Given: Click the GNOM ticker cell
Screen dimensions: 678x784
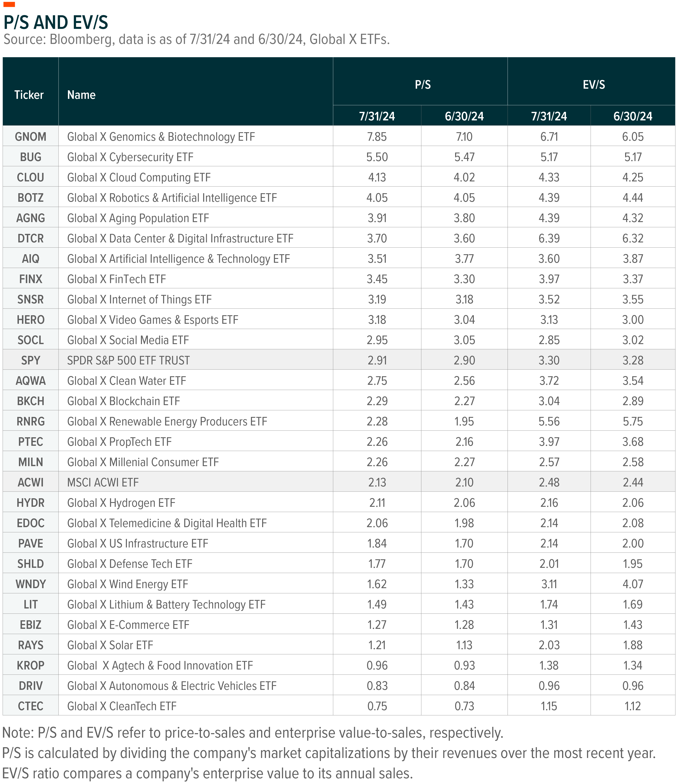Looking at the screenshot, I should tap(30, 137).
